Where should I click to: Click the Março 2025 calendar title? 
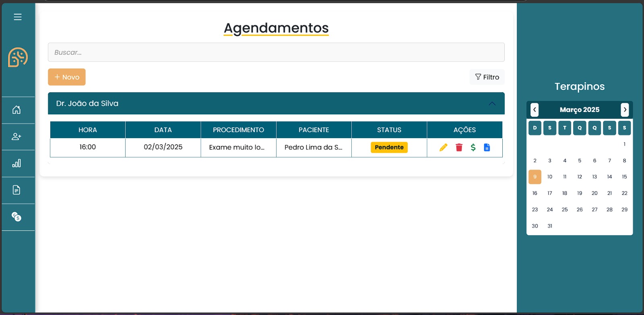[x=580, y=110]
